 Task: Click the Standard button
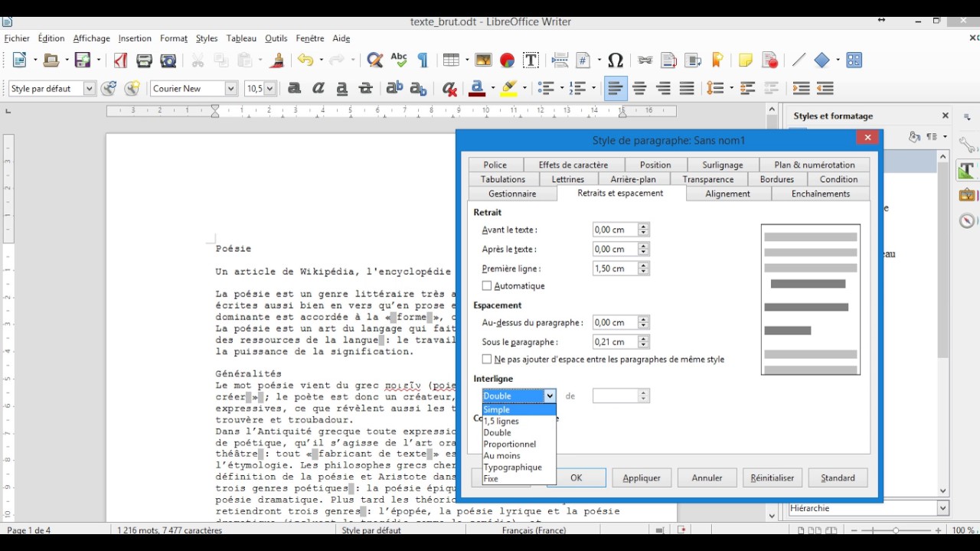coord(838,478)
